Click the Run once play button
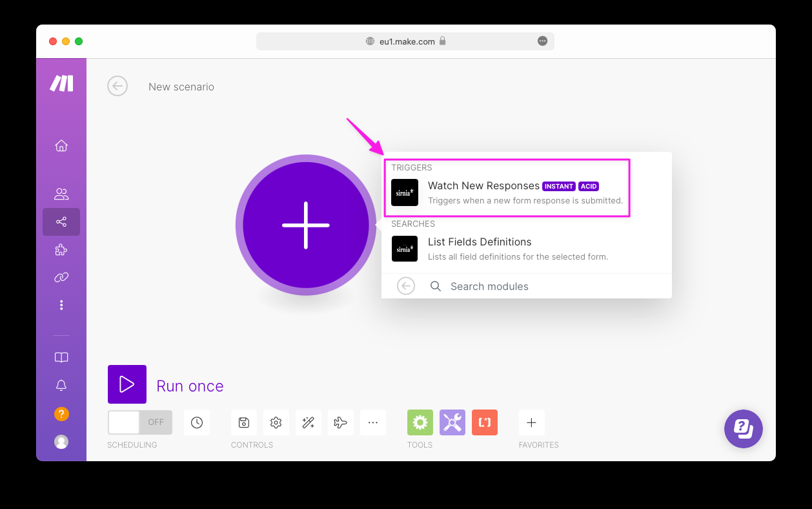Screen dimensions: 812x509 point(127,384)
